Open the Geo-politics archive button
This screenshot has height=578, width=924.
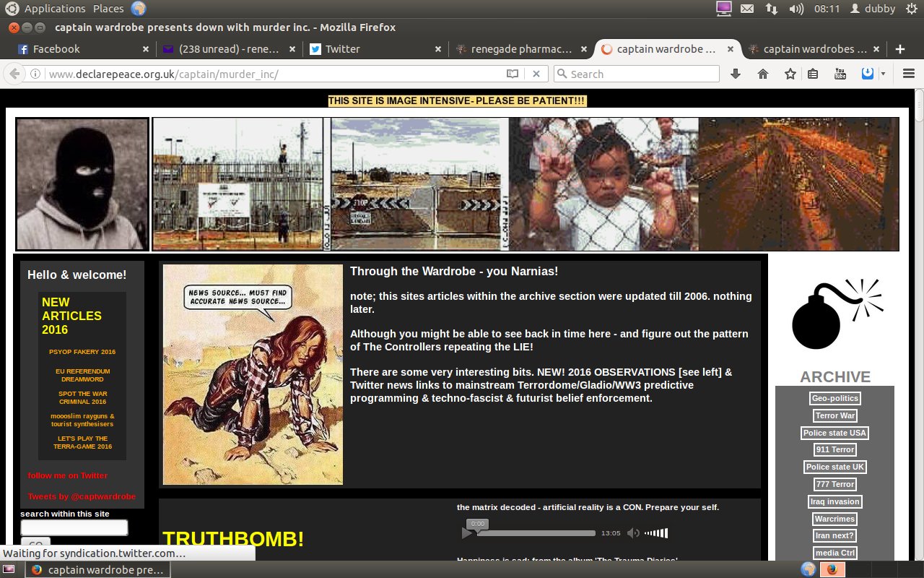pyautogui.click(x=835, y=398)
